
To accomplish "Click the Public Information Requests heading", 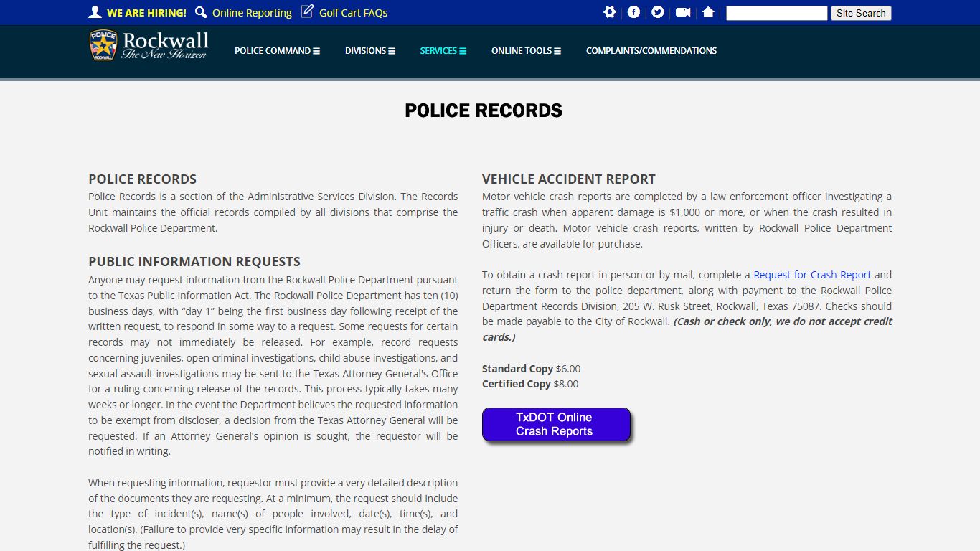I will click(x=194, y=262).
